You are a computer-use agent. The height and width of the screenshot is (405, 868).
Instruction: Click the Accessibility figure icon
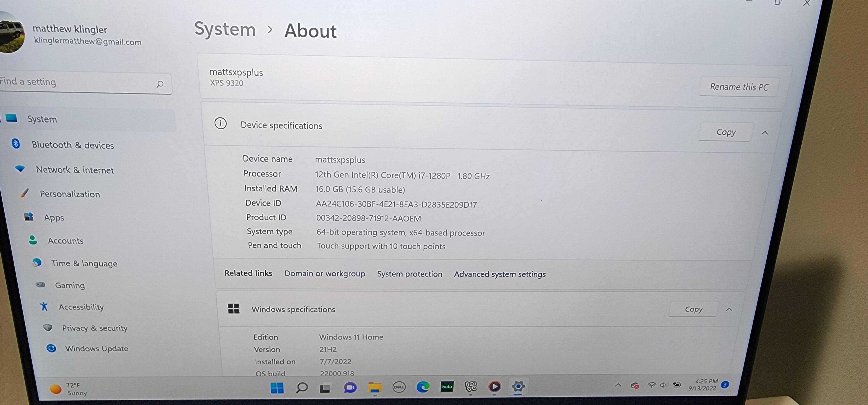44,306
